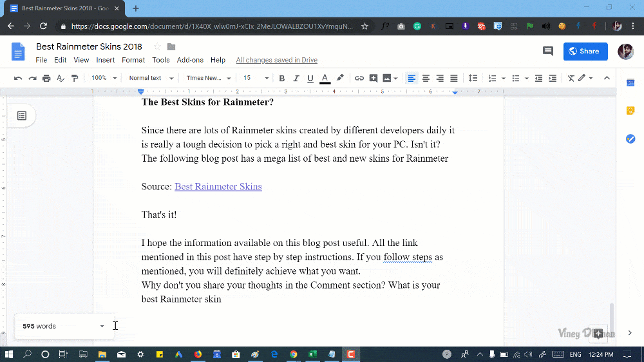Open the Insert menu

(106, 60)
